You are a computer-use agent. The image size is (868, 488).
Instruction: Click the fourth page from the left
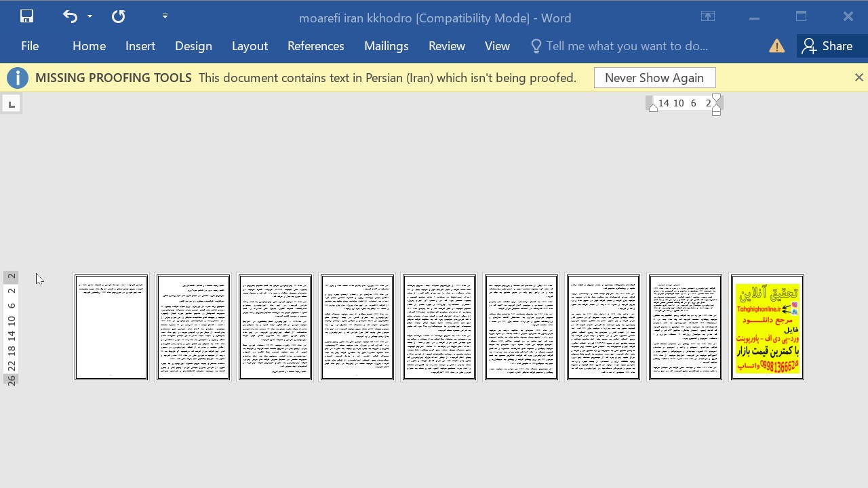(357, 327)
